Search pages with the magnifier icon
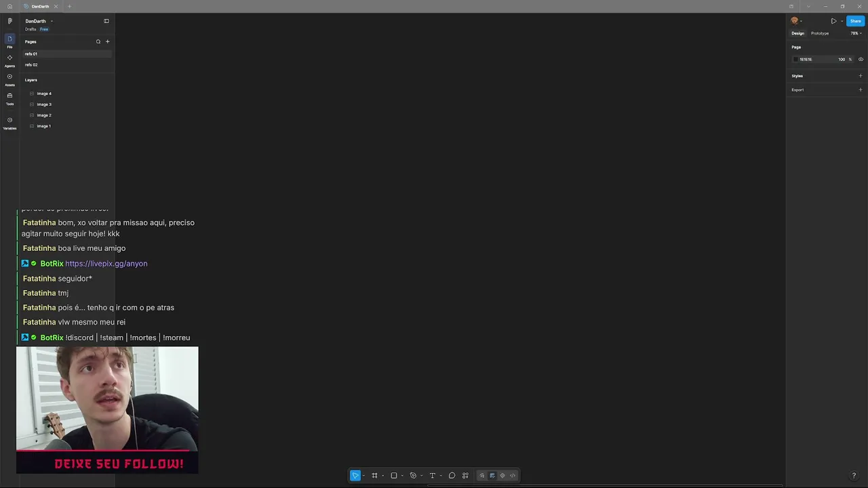The height and width of the screenshot is (488, 868). (x=98, y=41)
